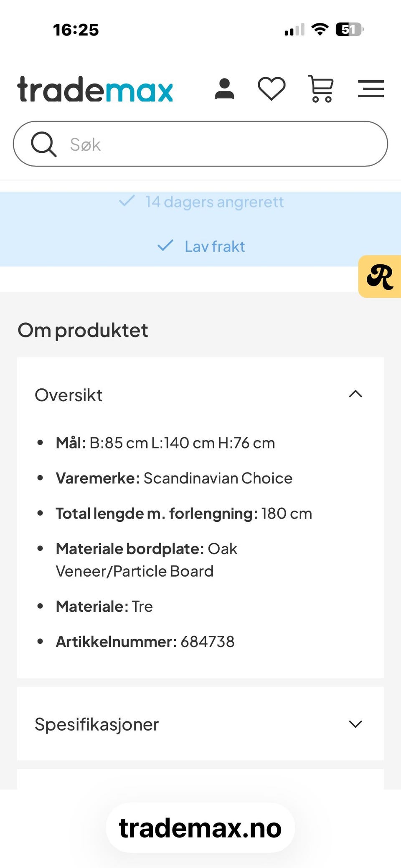Tap the Spesifikasjoner header label

97,724
